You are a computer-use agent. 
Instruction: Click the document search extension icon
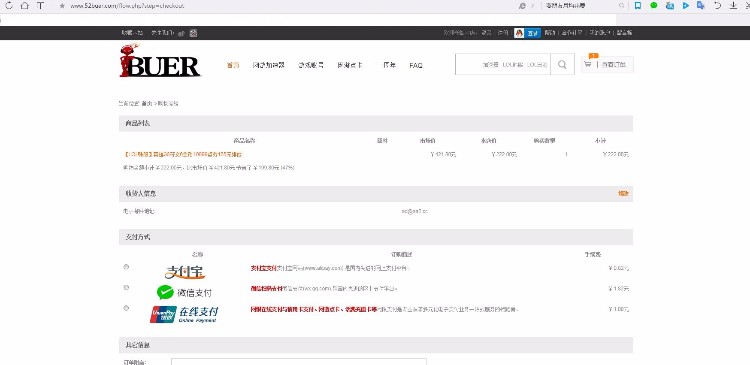(701, 6)
